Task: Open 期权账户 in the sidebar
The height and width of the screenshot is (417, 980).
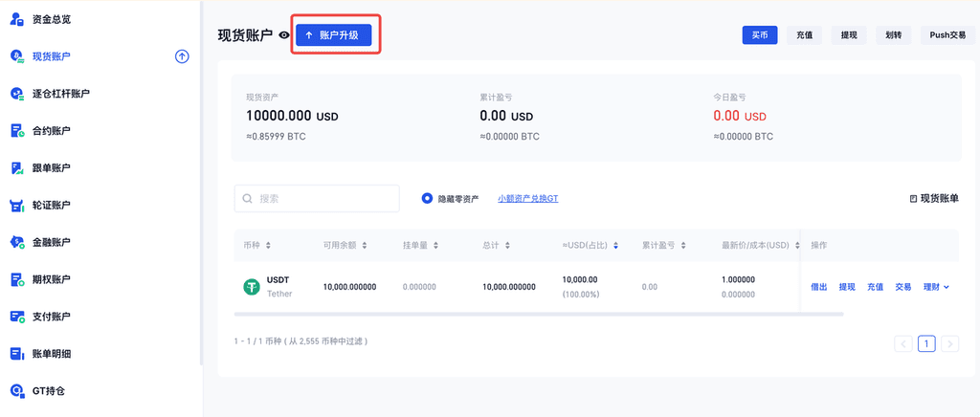Action: pyautogui.click(x=52, y=279)
